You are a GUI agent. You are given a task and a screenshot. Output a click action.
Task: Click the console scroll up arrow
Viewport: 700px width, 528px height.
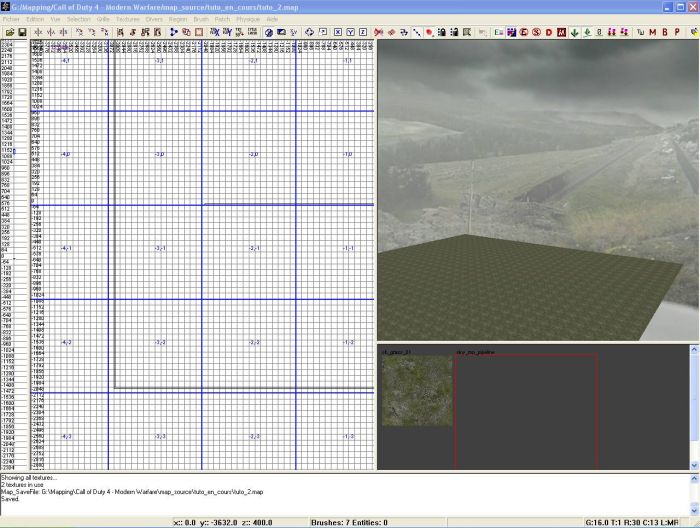pyautogui.click(x=694, y=479)
